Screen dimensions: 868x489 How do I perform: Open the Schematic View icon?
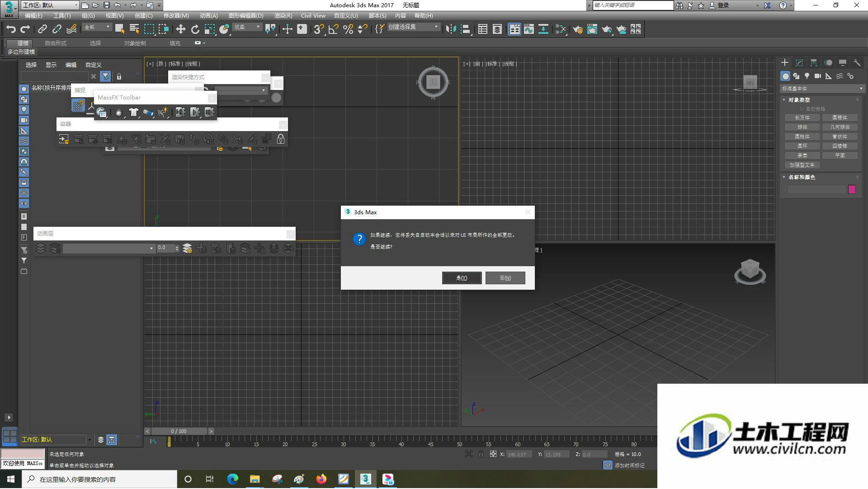[x=543, y=29]
